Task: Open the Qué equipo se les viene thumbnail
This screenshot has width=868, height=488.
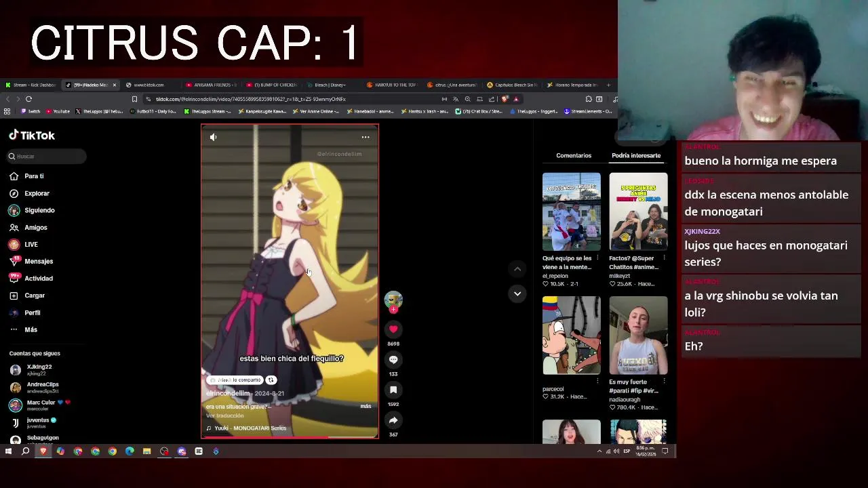Action: pos(571,211)
